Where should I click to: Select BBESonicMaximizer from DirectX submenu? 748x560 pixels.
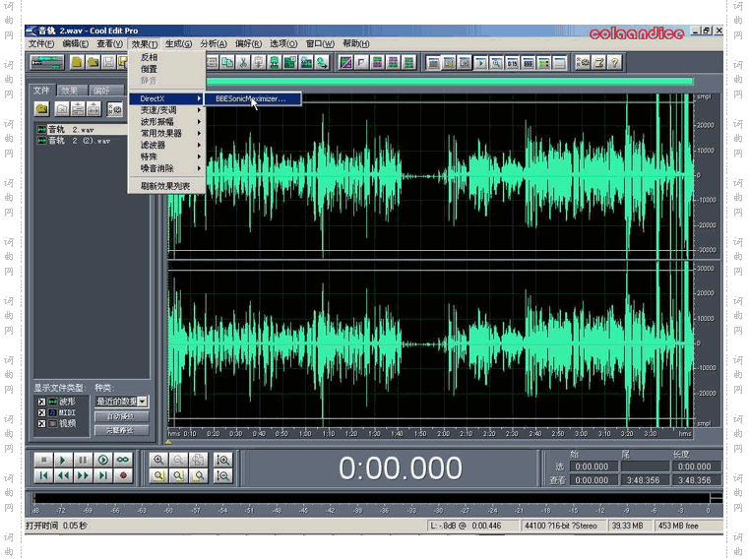(x=253, y=98)
